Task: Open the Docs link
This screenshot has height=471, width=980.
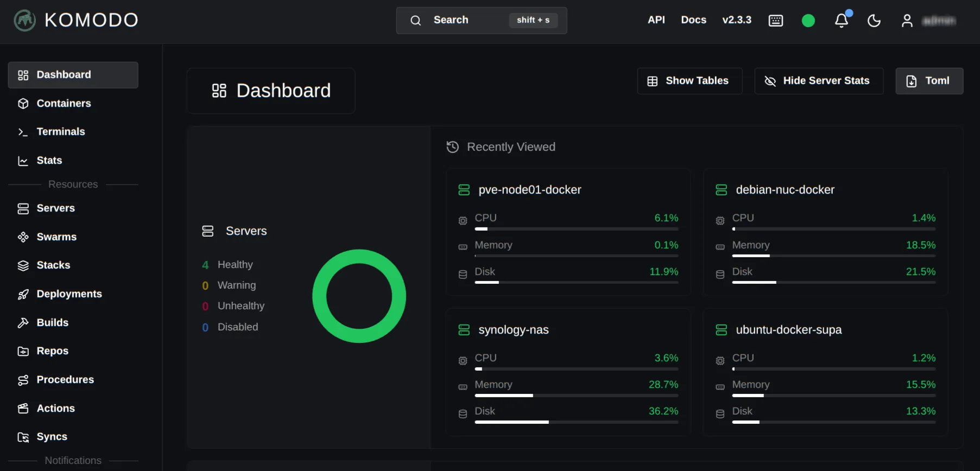Action: click(x=694, y=20)
